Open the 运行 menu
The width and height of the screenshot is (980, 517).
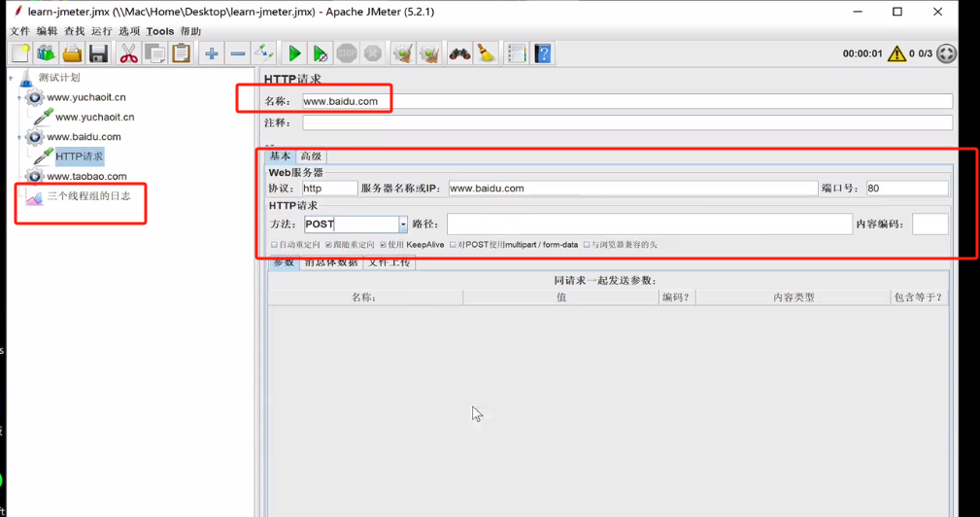102,31
